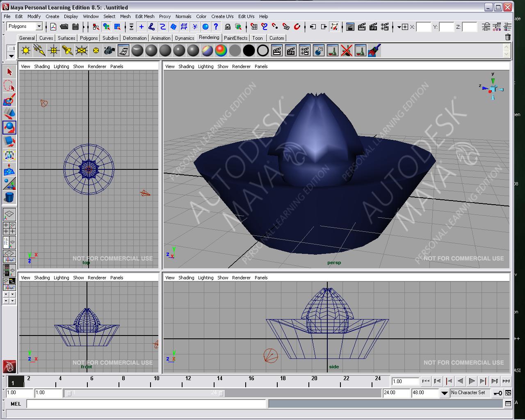525x420 pixels.
Task: Click frame 12 on the time slider
Action: 188,381
